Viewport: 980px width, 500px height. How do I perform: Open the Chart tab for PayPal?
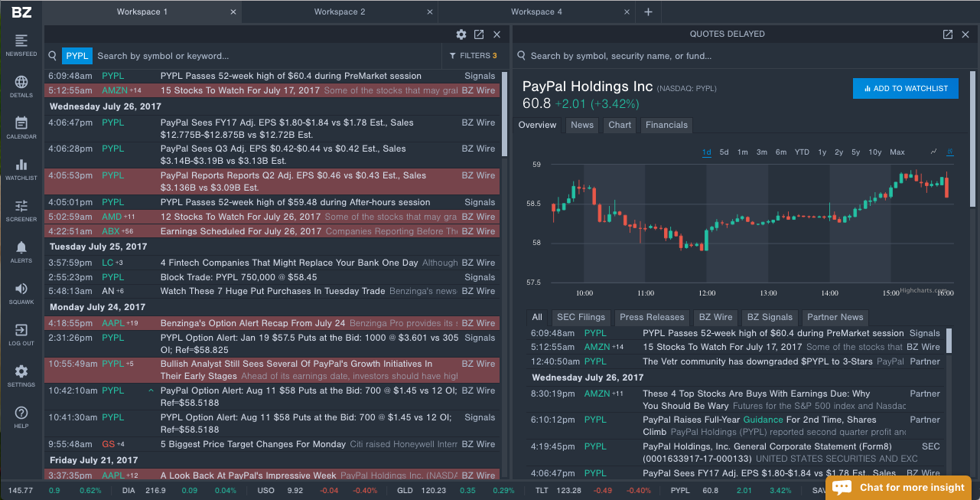tap(620, 125)
